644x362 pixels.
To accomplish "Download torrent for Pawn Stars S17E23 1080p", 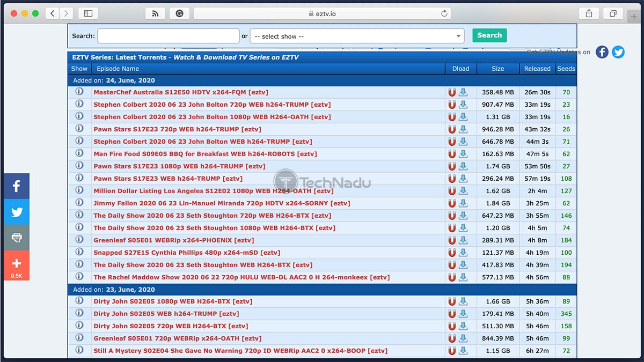I will click(463, 166).
